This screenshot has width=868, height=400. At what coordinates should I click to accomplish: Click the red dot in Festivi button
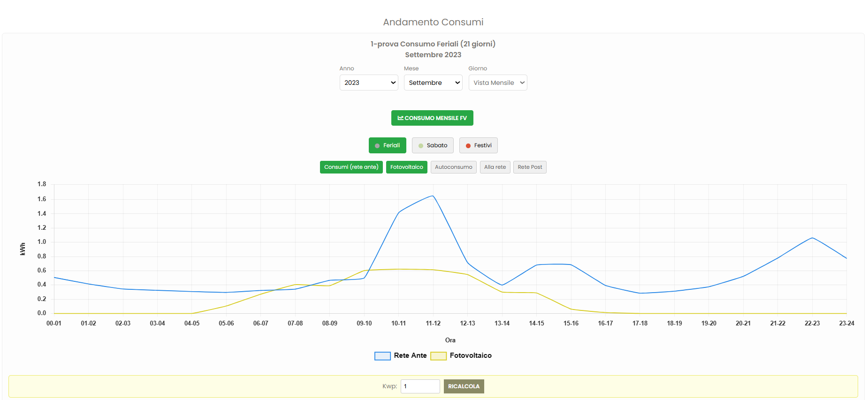pos(468,146)
